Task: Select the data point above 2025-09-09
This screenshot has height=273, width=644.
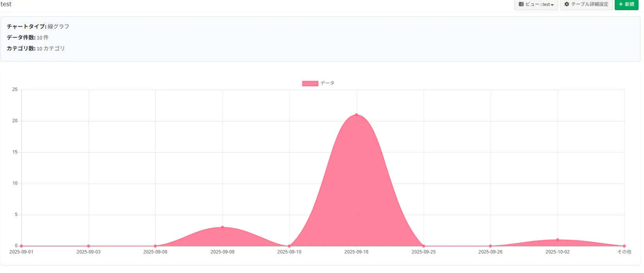Action: click(223, 227)
